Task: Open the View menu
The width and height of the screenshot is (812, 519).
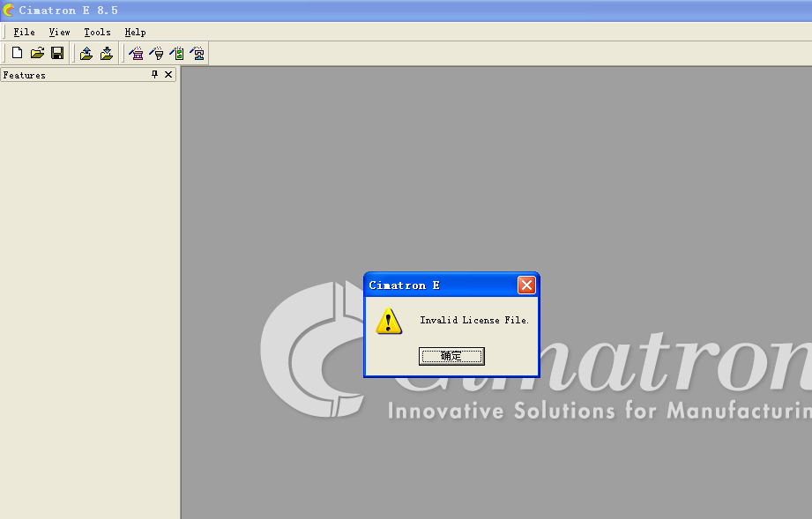Action: [x=58, y=32]
